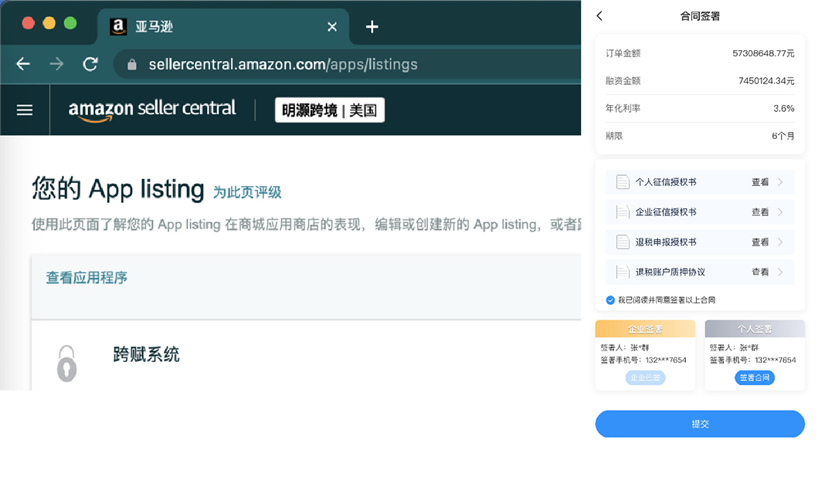The width and height of the screenshot is (818, 504).
Task: Open the hamburger menu in Seller Central
Action: [25, 110]
